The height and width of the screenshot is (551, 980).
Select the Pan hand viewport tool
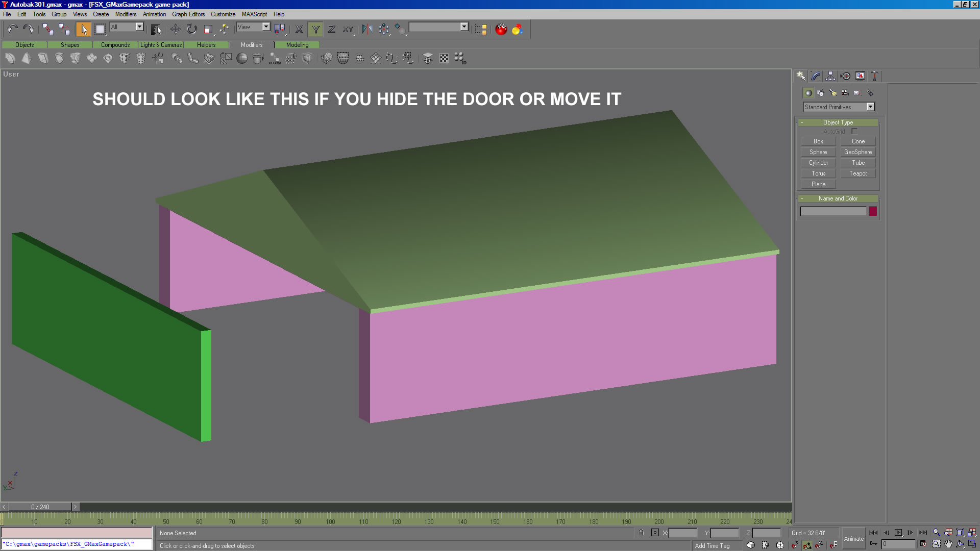click(x=948, y=544)
